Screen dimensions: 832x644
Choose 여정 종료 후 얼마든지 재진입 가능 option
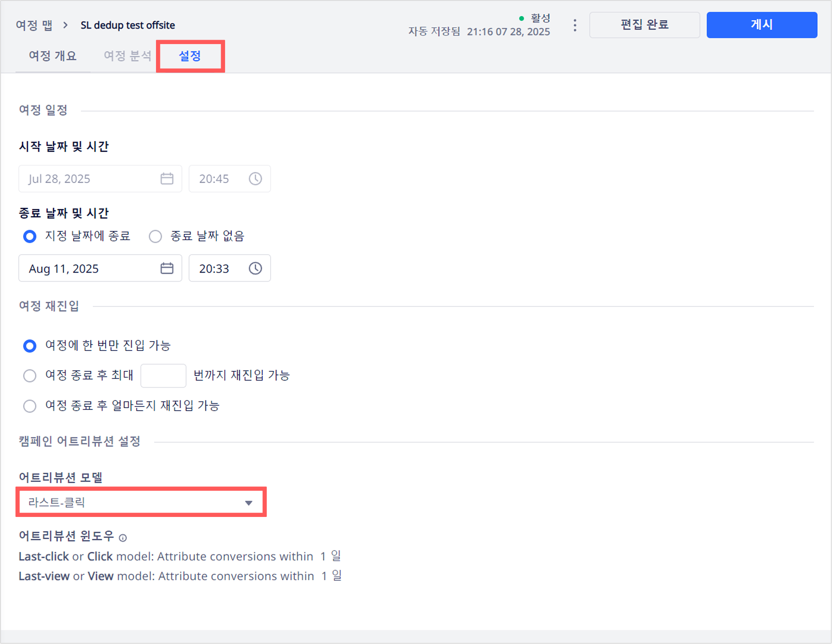[x=30, y=406]
